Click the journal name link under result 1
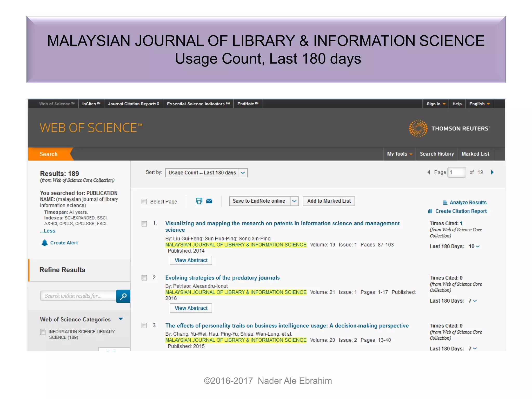 (236, 245)
